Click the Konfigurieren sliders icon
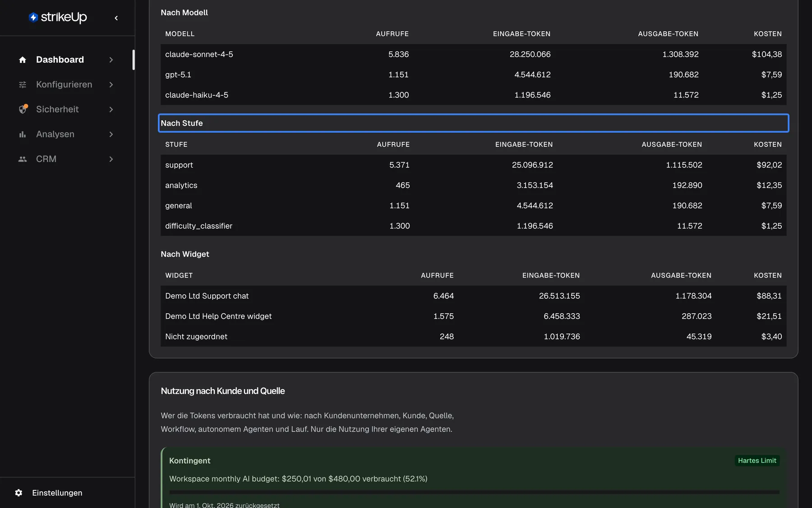This screenshot has width=812, height=508. [23, 84]
